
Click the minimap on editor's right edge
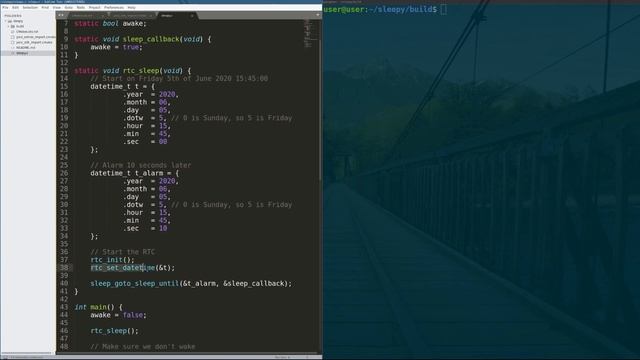click(x=310, y=33)
